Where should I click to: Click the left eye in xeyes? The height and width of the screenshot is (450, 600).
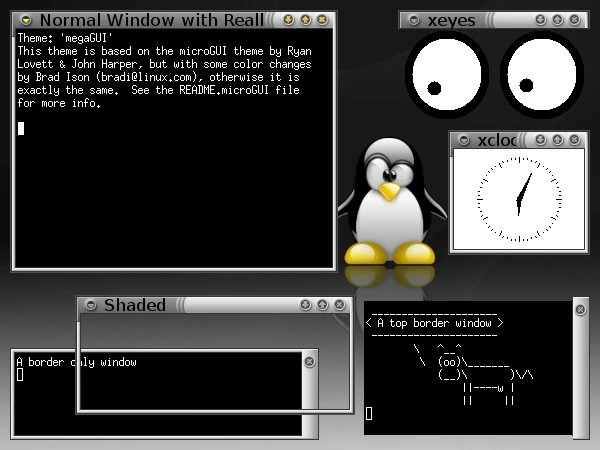pos(447,74)
